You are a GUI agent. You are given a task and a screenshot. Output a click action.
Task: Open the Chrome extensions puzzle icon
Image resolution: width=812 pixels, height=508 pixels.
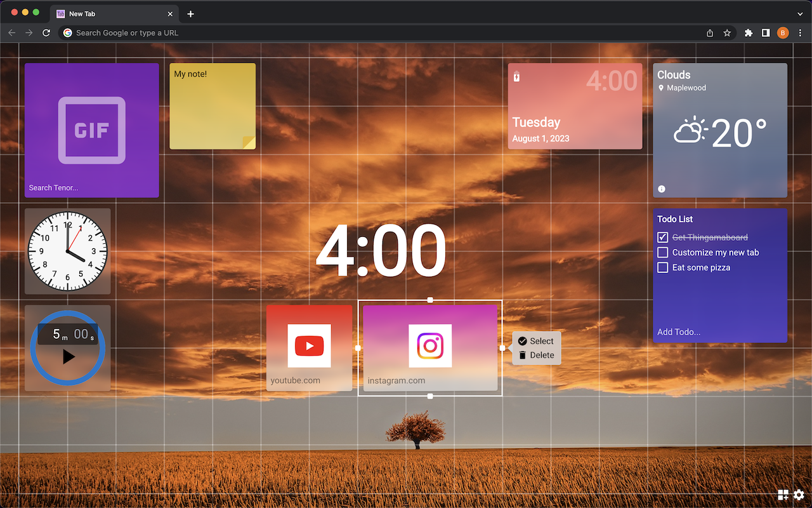tap(749, 33)
